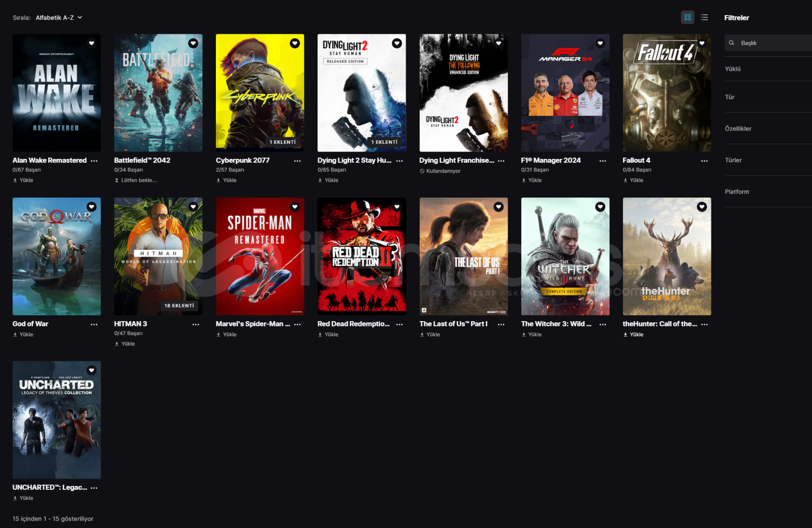The image size is (812, 528).
Task: Open the Red Dead Redemption II cover thumbnail
Action: 362,257
